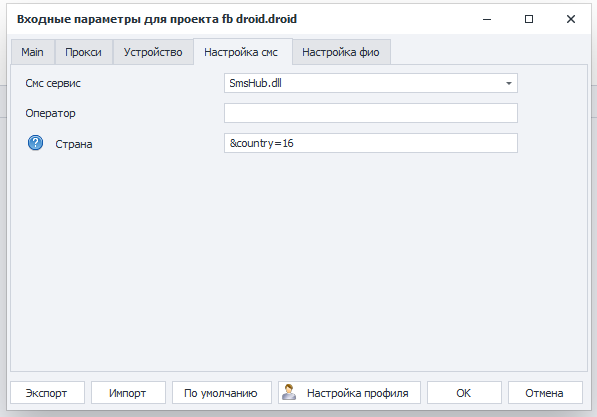Switch to the Main tab
The image size is (597, 417).
[32, 52]
